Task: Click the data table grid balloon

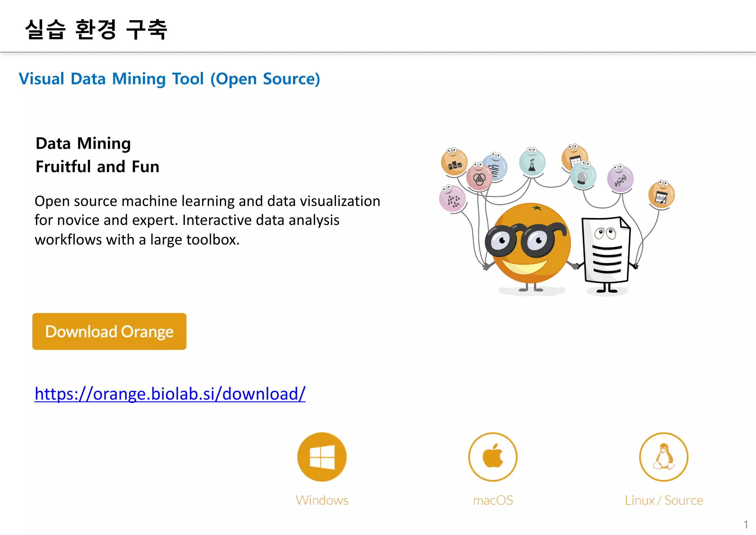Action: (573, 157)
